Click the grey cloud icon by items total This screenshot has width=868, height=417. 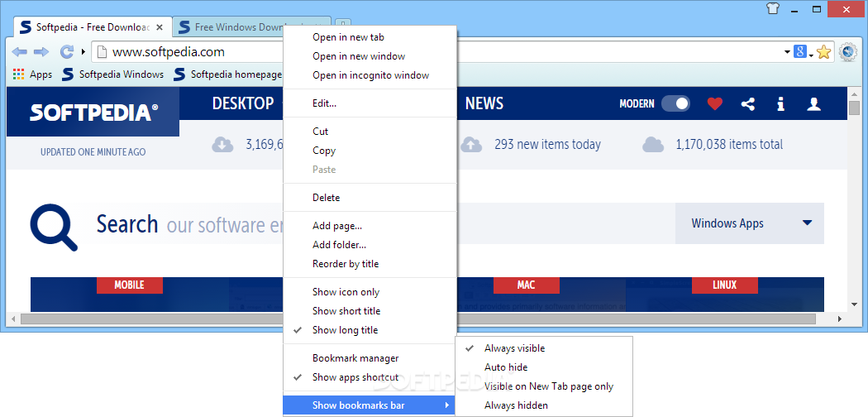pyautogui.click(x=653, y=145)
